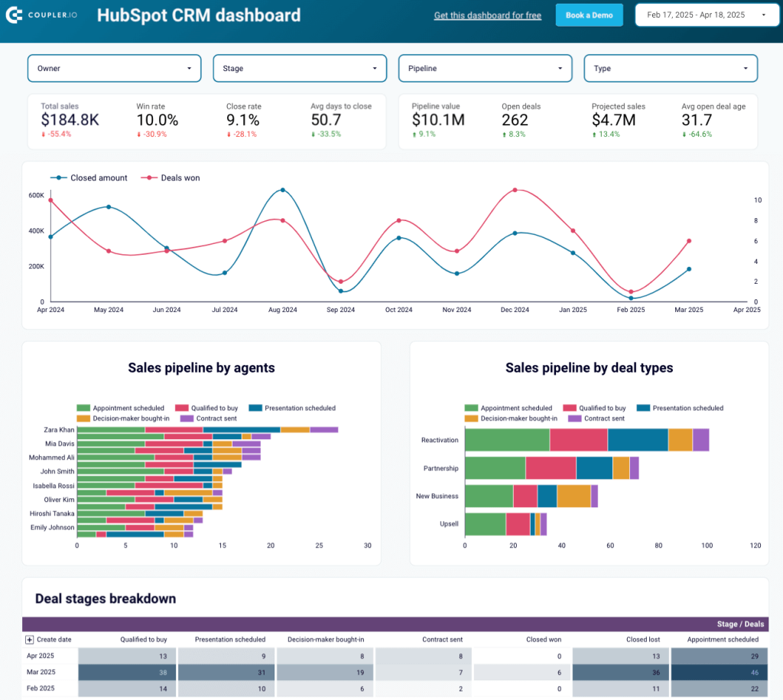Click the Projected sales $4.7M figure

[614, 120]
